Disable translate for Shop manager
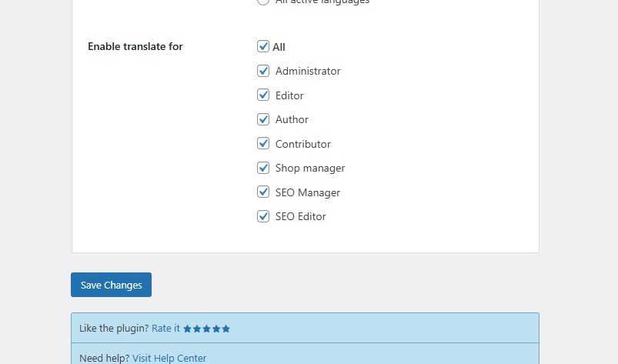The height and width of the screenshot is (364, 618). 263,168
